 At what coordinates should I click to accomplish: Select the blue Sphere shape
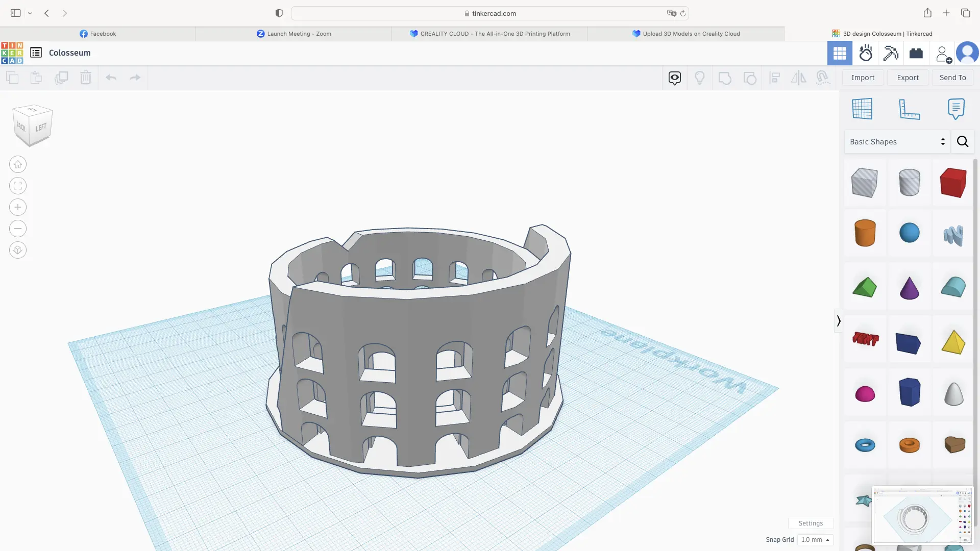pyautogui.click(x=909, y=233)
